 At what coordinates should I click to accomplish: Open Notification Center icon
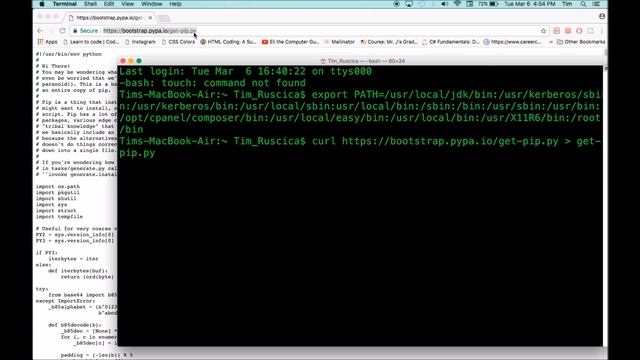[596, 4]
